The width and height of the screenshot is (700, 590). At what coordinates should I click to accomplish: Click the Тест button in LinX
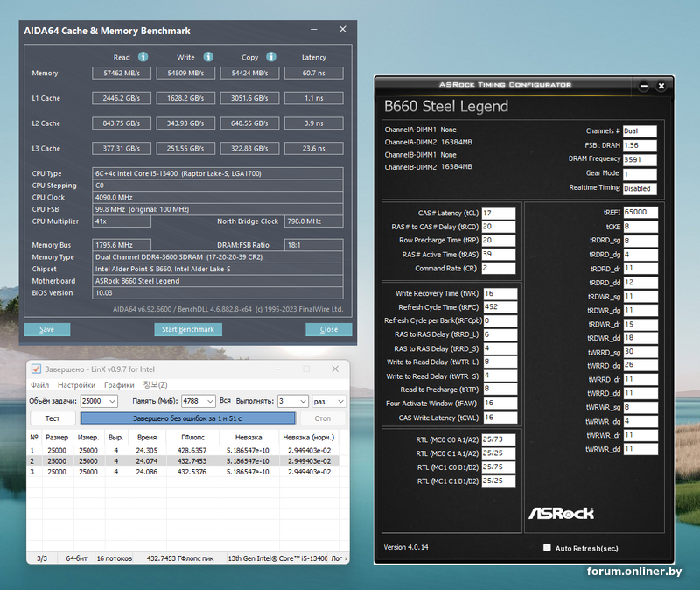(x=52, y=418)
